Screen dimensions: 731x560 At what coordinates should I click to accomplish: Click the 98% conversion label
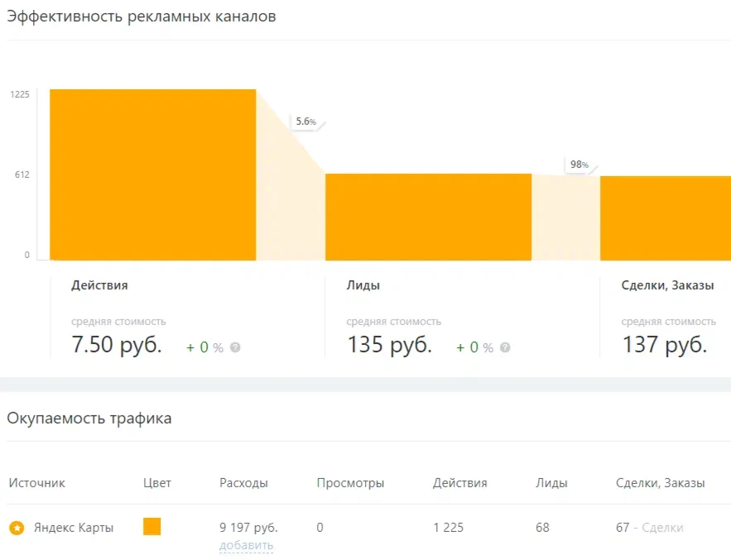579,165
